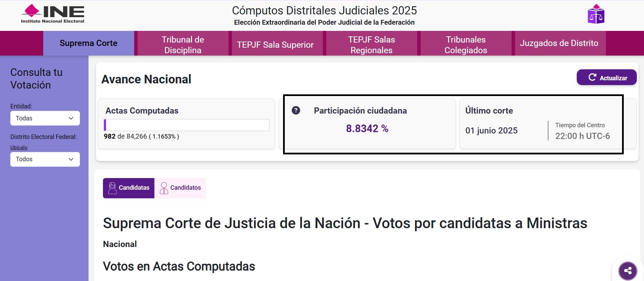
Task: Switch to the Candidatos view
Action: coord(180,188)
